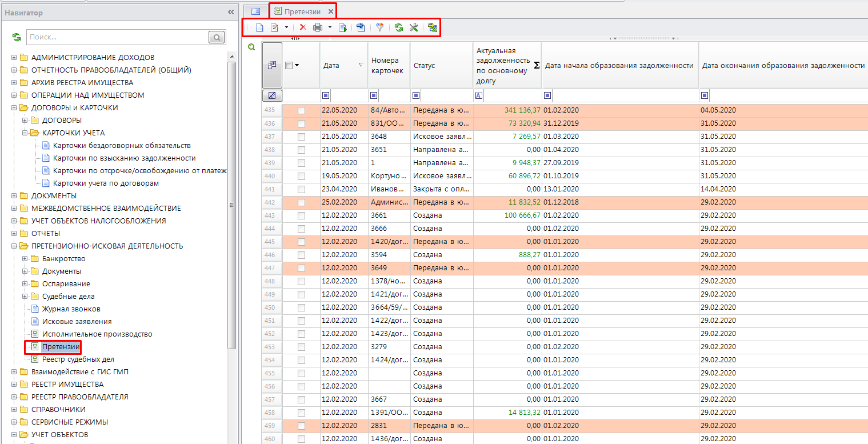Tick the checkbox in row 440
Viewport: 868px width, 444px height.
(301, 176)
